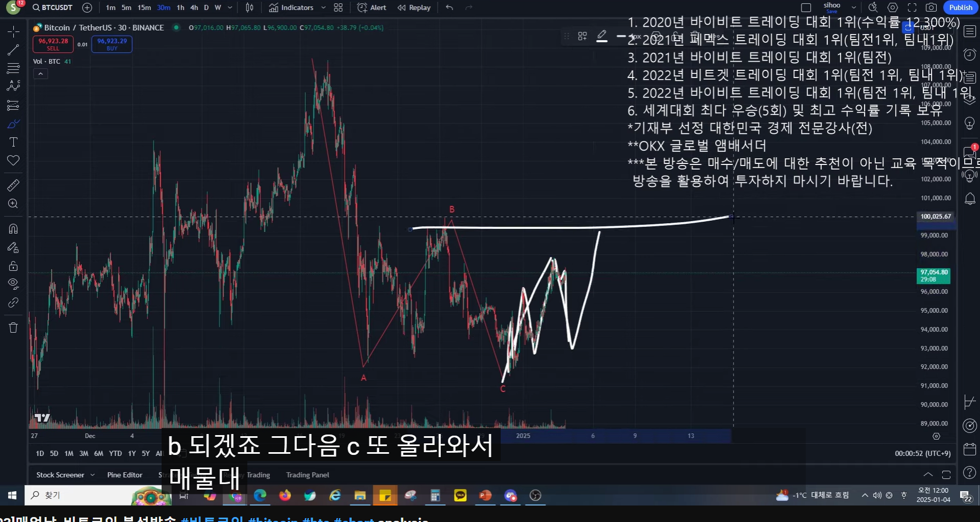Click the red SELL 96,923.28 button

coord(53,44)
